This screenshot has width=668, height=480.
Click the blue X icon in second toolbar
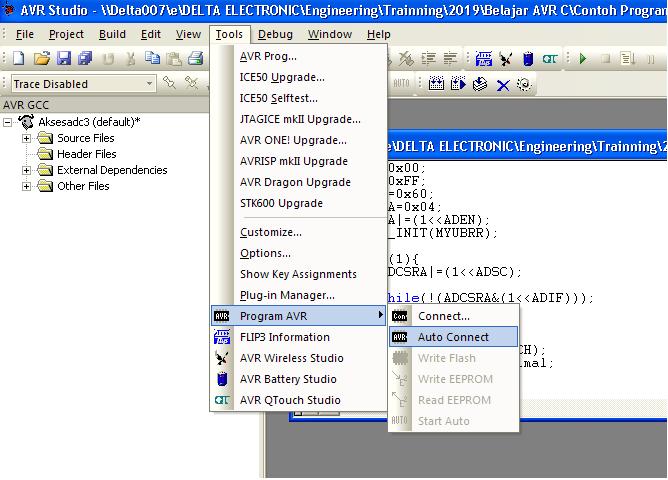(503, 84)
